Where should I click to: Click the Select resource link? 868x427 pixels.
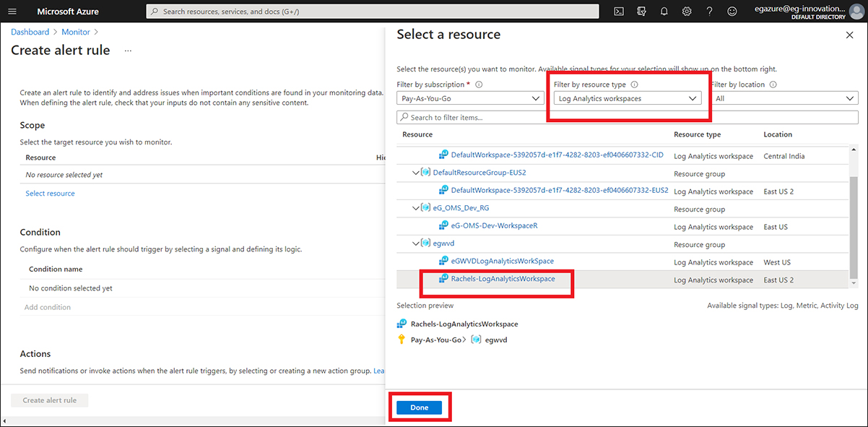(50, 193)
